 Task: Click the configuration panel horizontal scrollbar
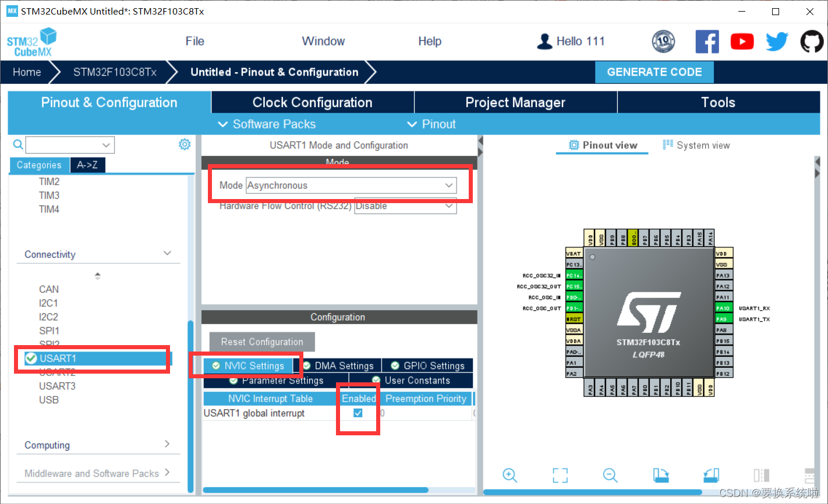pos(315,490)
